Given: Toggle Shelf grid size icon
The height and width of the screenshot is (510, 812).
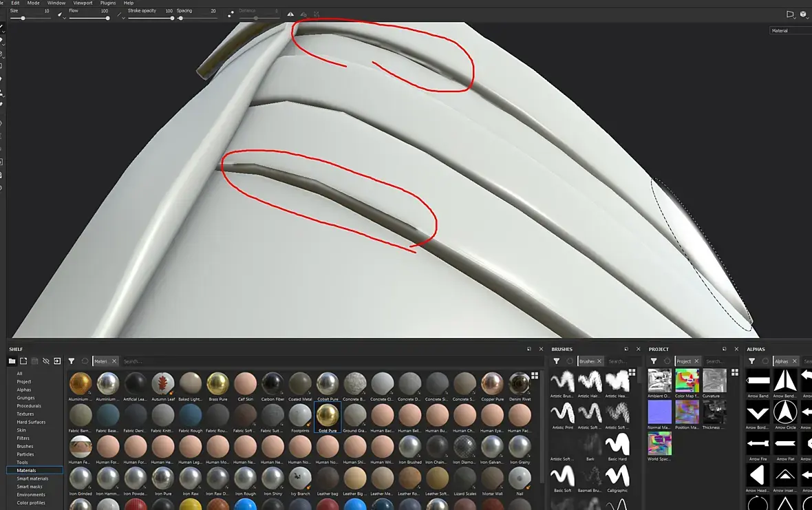Looking at the screenshot, I should pyautogui.click(x=535, y=375).
